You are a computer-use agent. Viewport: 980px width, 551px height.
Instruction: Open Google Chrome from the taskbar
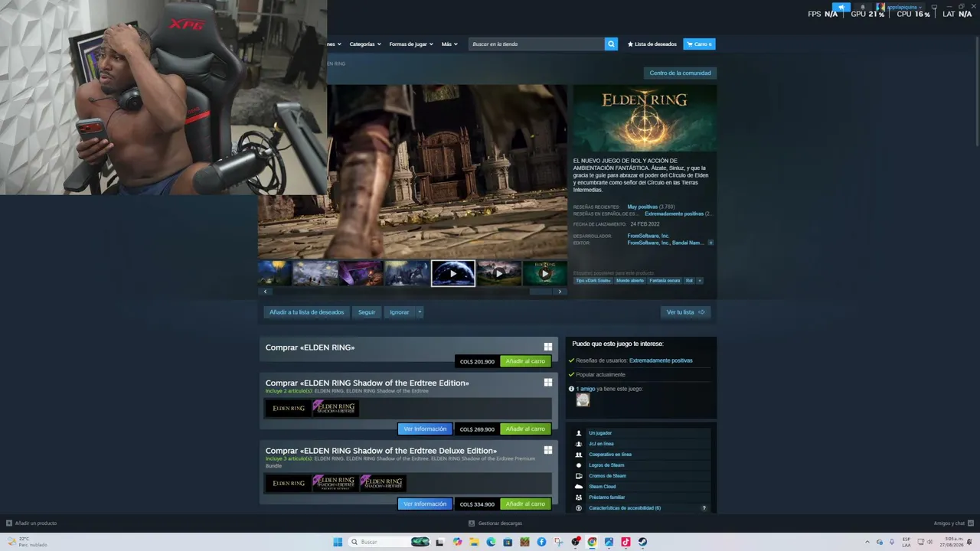click(x=592, y=542)
